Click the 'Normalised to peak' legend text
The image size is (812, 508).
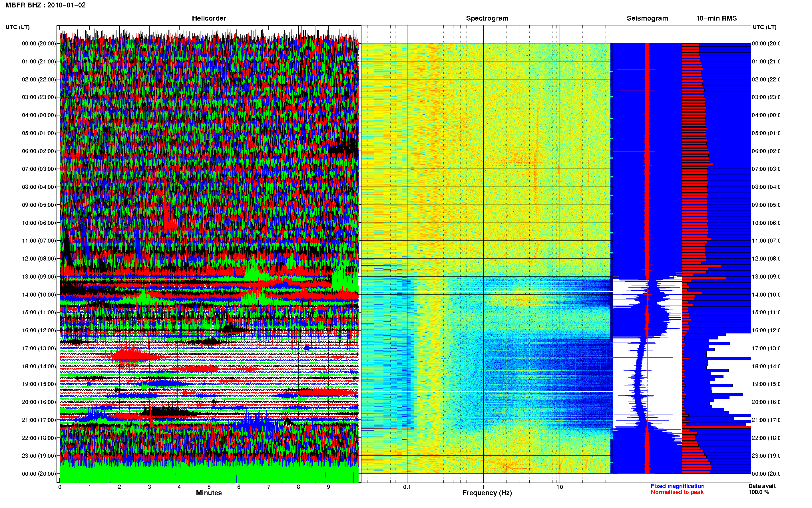(x=677, y=492)
